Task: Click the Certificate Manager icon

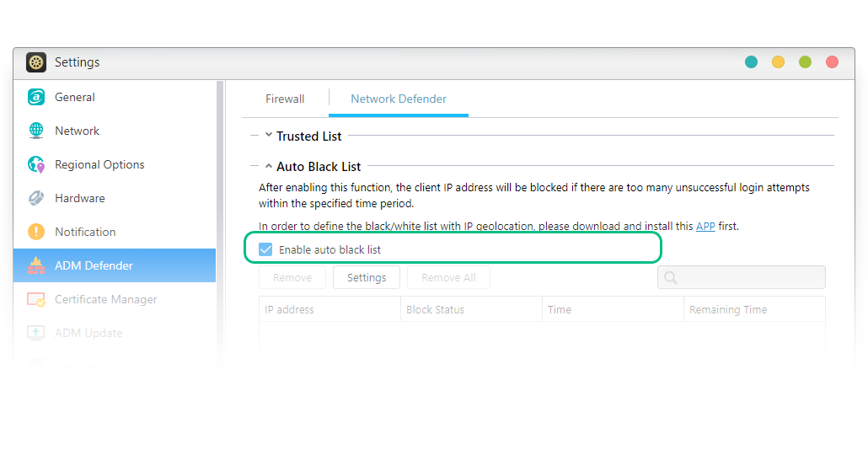Action: [36, 299]
